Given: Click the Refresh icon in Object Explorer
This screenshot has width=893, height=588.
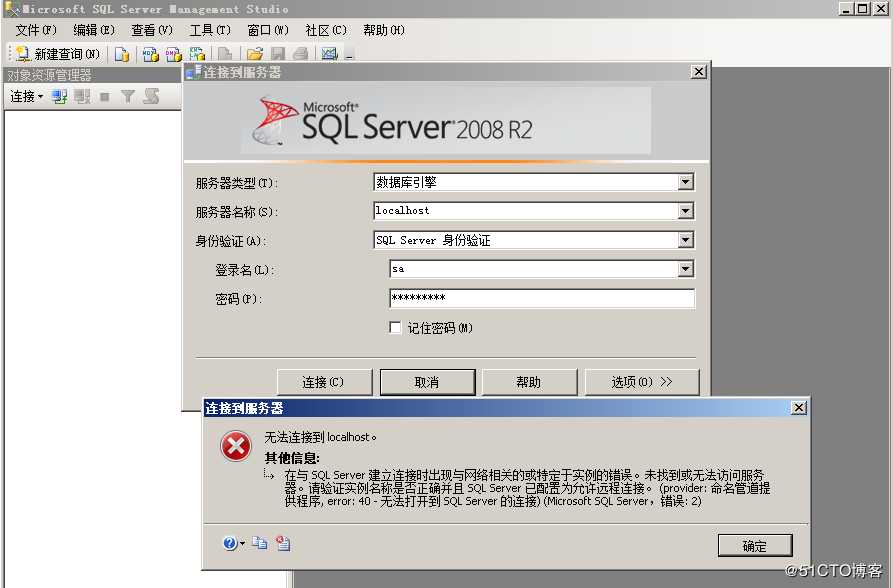Looking at the screenshot, I should (151, 96).
